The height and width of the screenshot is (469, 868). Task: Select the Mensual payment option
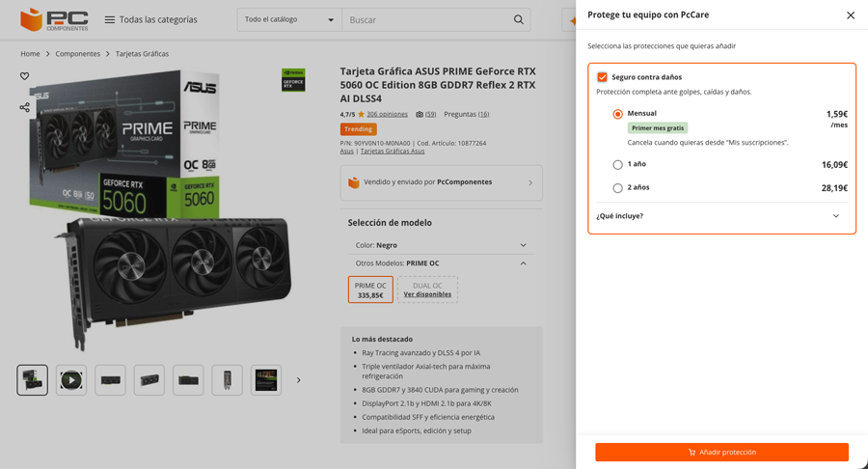click(618, 114)
